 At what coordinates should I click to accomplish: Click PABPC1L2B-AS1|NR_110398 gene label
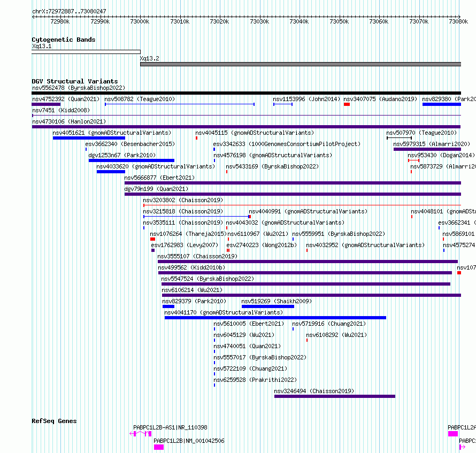pos(170,428)
